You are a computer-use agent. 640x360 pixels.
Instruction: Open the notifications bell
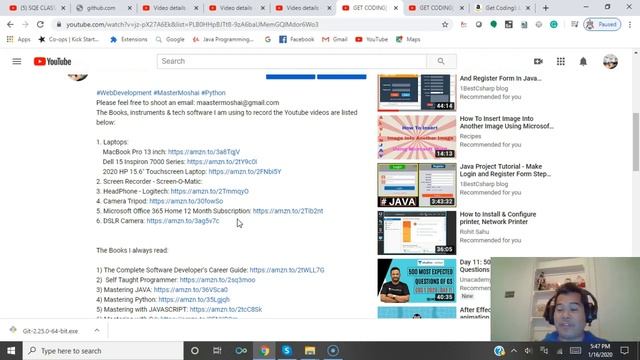tap(583, 61)
